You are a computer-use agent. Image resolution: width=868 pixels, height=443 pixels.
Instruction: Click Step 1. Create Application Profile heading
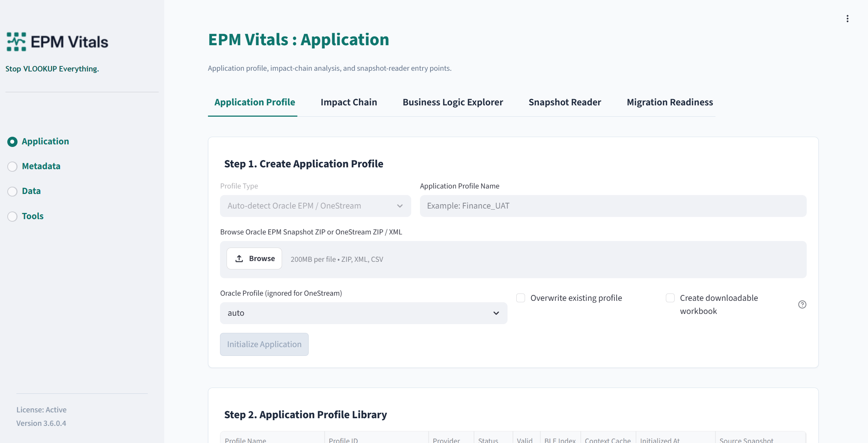pyautogui.click(x=304, y=164)
